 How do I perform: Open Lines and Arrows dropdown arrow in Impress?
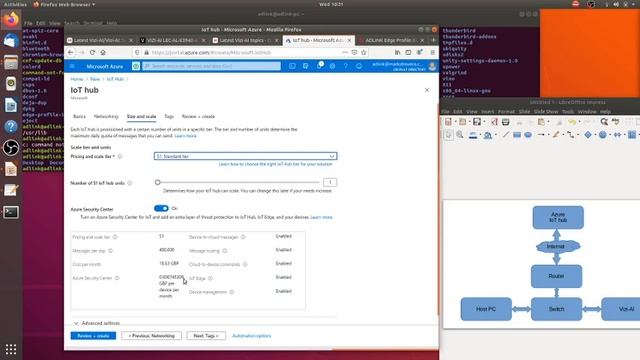[548, 135]
